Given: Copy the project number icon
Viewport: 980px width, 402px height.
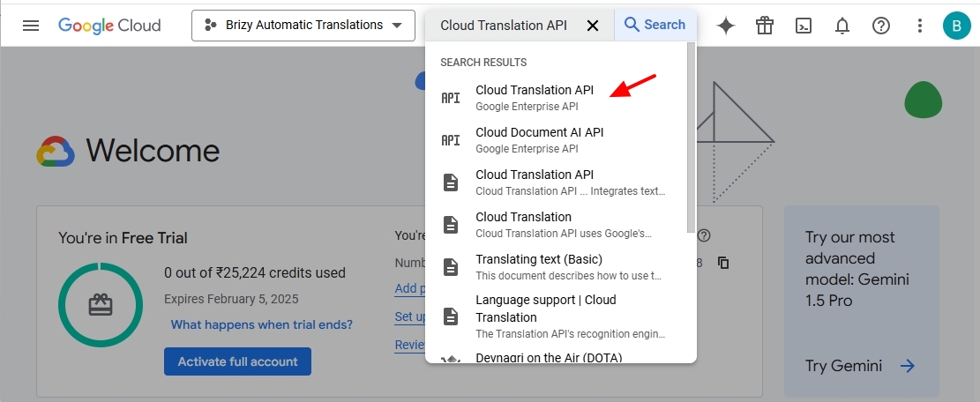Looking at the screenshot, I should point(723,263).
